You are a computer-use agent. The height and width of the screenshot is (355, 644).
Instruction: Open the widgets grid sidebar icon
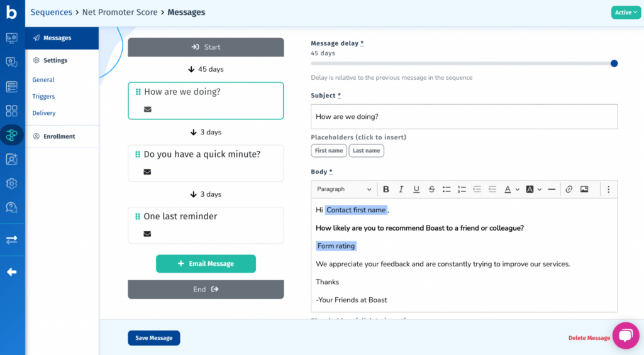[x=11, y=111]
